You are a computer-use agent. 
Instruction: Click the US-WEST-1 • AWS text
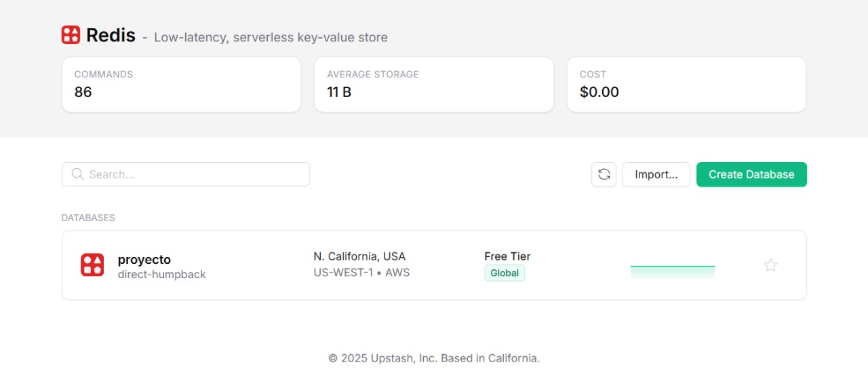[361, 273]
